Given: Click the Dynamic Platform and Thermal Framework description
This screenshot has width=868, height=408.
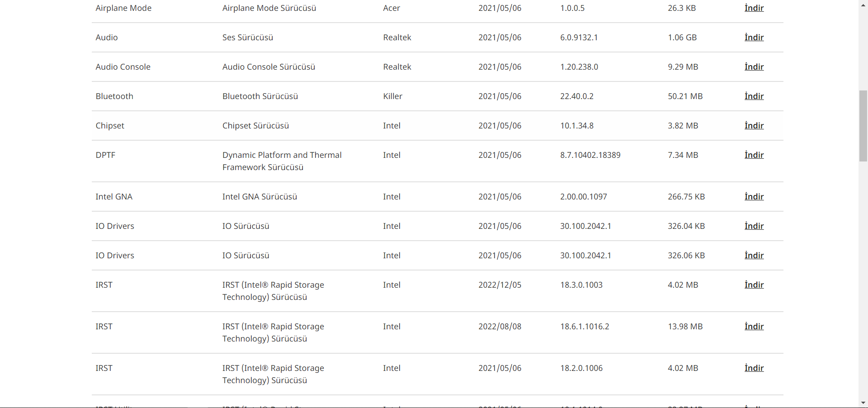Looking at the screenshot, I should [x=282, y=161].
